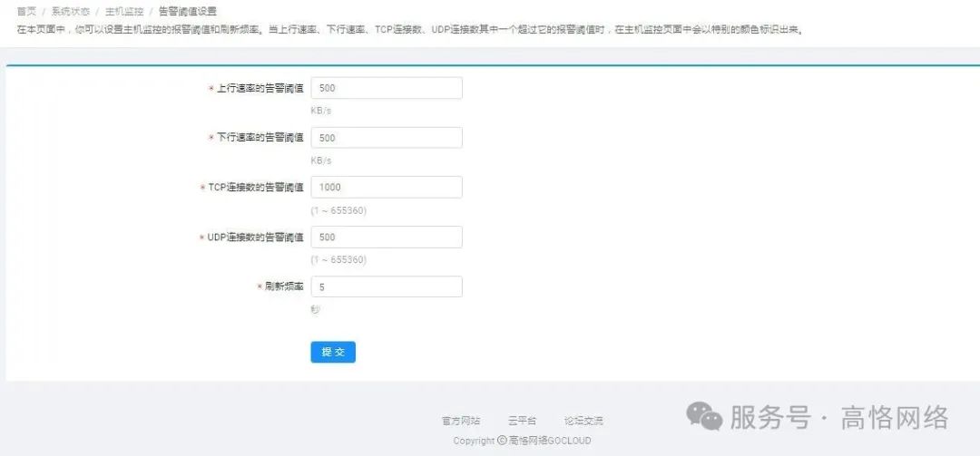Click the TCP连接数的告警阈值 input box
Viewport: 980px width, 456px height.
[x=387, y=188]
